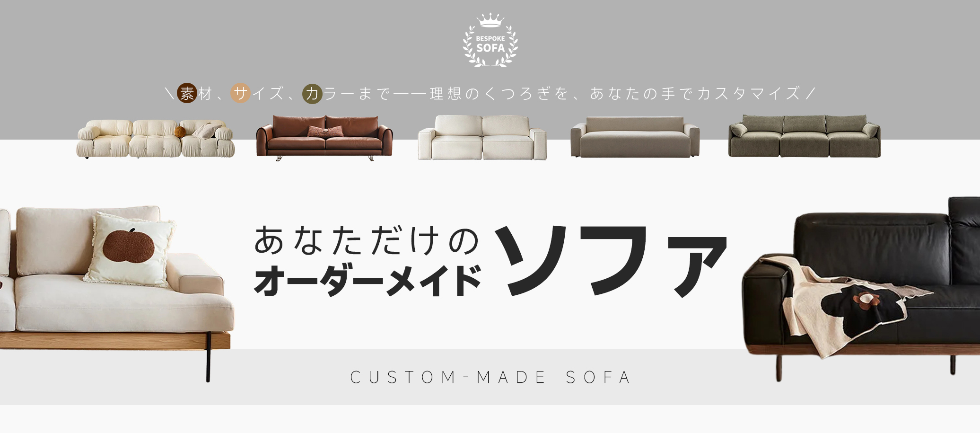Screen dimensions: 980x433
Task: Click the olive カ circle
Action: coord(312,94)
